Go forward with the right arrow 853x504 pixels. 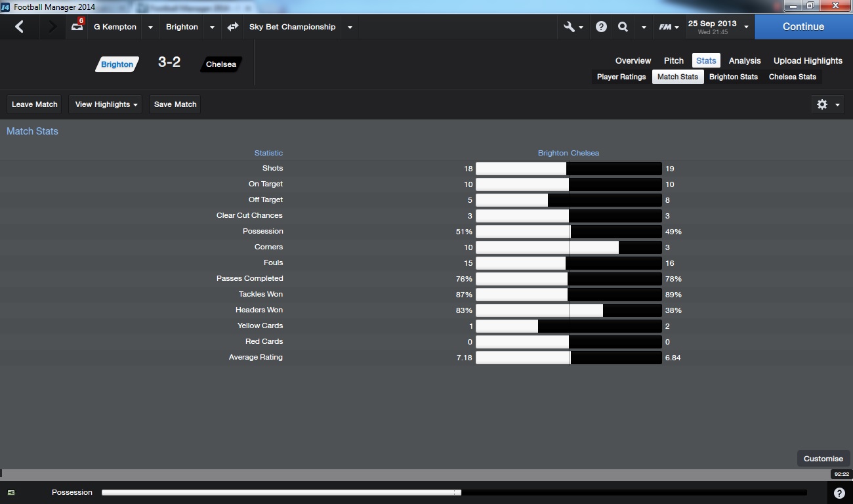click(52, 27)
